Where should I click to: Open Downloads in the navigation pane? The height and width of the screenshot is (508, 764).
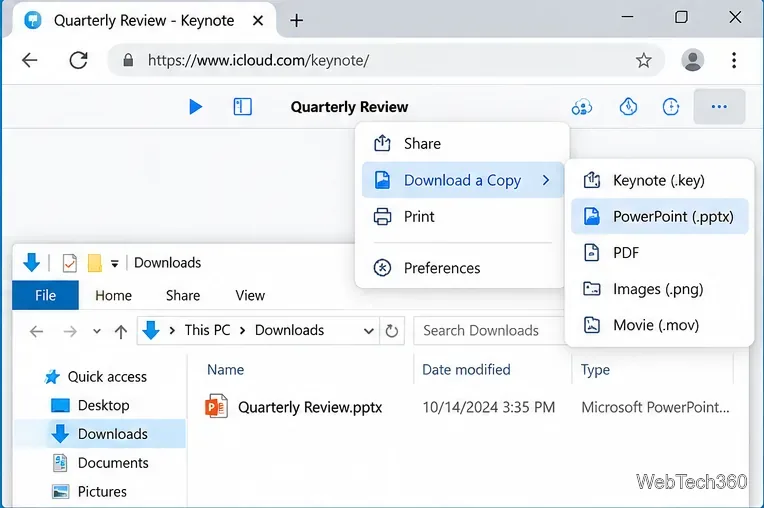[100, 434]
